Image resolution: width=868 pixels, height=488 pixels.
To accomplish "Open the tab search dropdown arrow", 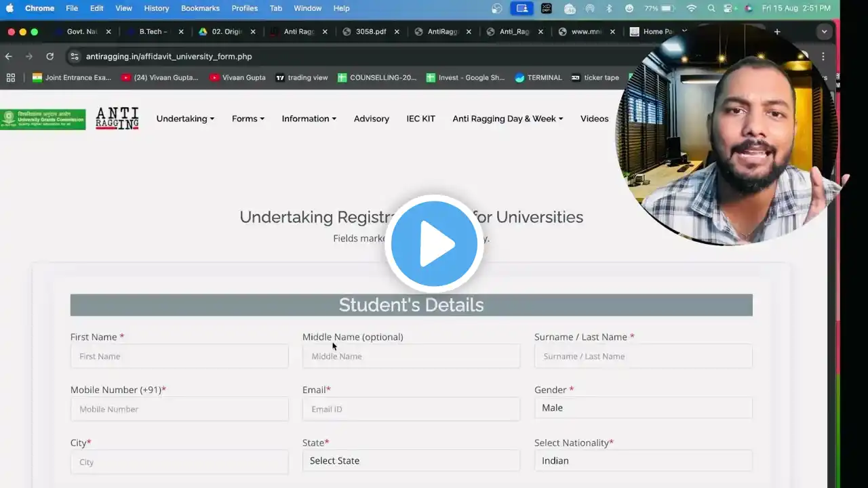I will 825,31.
